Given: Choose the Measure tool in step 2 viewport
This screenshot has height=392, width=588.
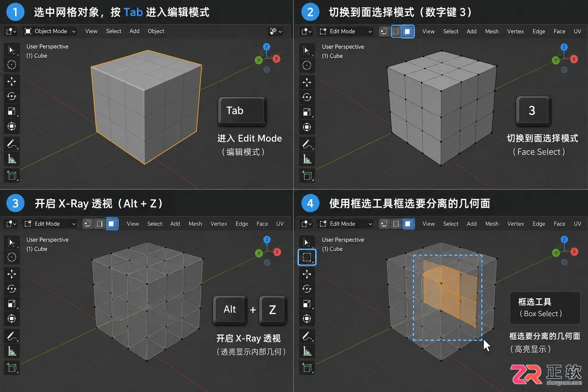Looking at the screenshot, I should point(307,159).
